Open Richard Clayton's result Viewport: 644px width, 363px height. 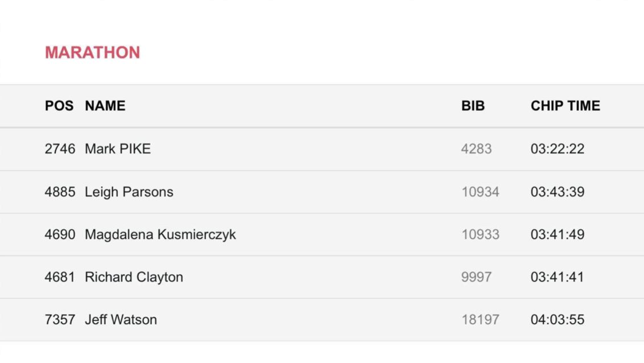pos(134,277)
